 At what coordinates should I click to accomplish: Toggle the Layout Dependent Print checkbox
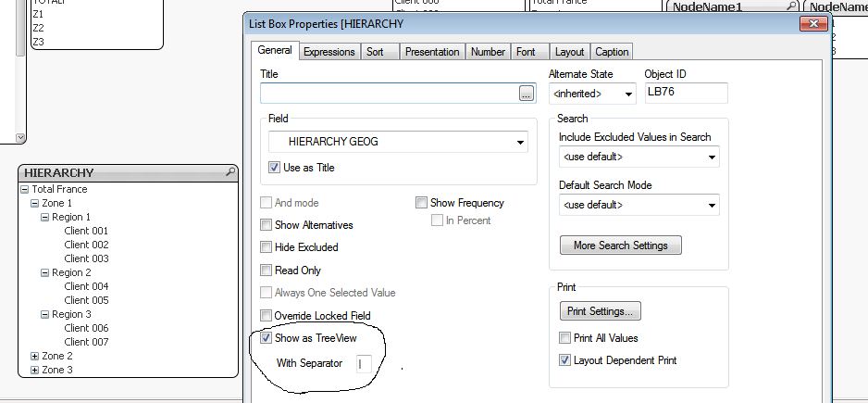564,359
